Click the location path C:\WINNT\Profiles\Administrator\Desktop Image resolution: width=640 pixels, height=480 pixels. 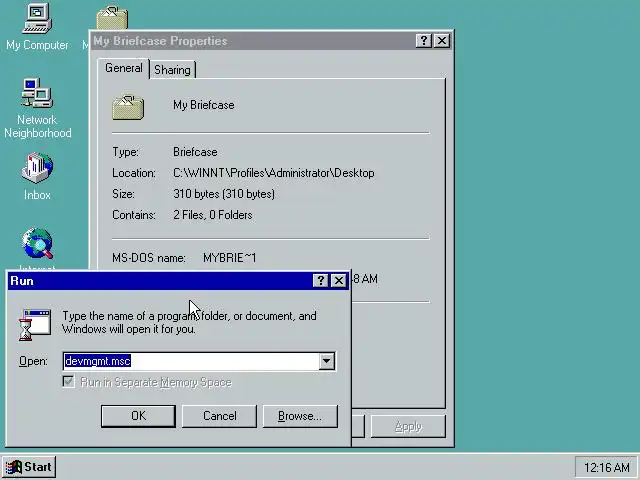click(x=273, y=173)
